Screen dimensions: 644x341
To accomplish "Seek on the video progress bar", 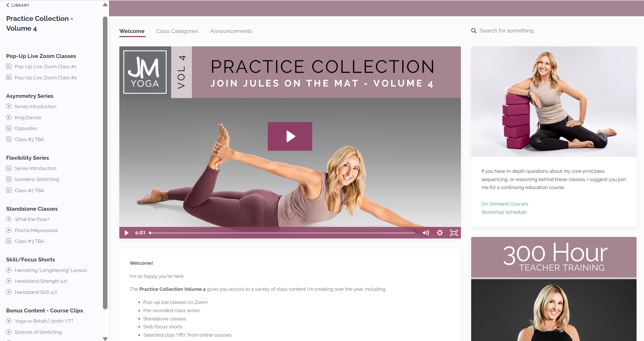I will pos(282,233).
